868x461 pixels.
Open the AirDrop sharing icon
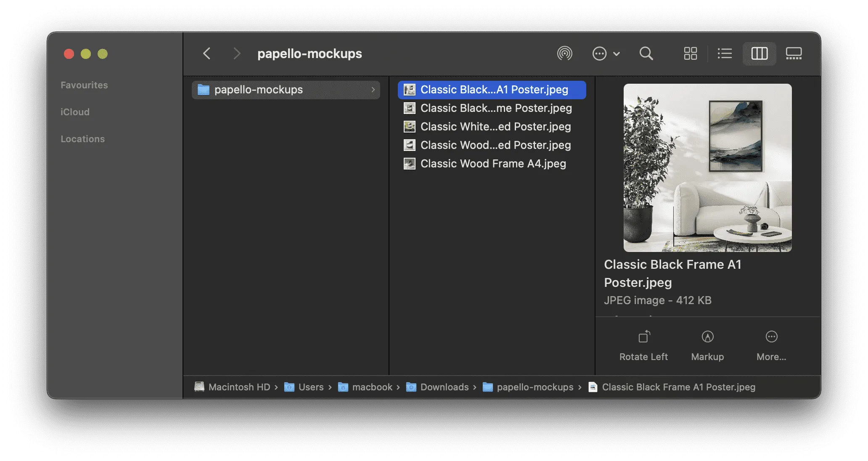click(566, 53)
